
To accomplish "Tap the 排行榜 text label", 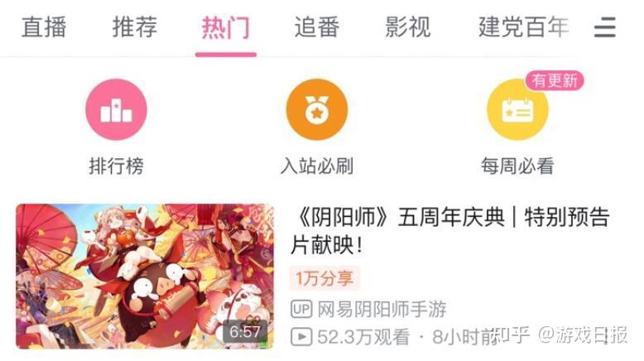I will [116, 166].
